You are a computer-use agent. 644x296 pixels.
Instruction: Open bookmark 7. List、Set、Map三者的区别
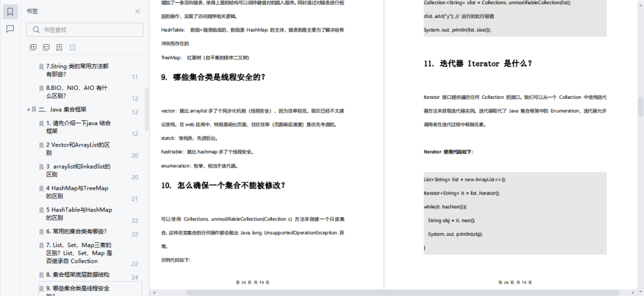click(79, 253)
